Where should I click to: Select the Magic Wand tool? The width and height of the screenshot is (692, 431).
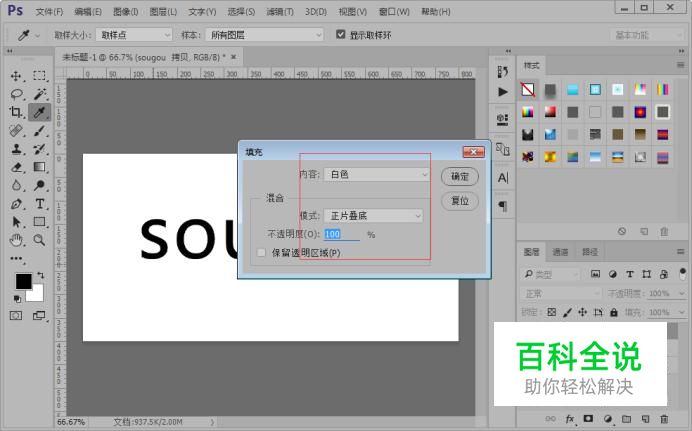[x=40, y=94]
